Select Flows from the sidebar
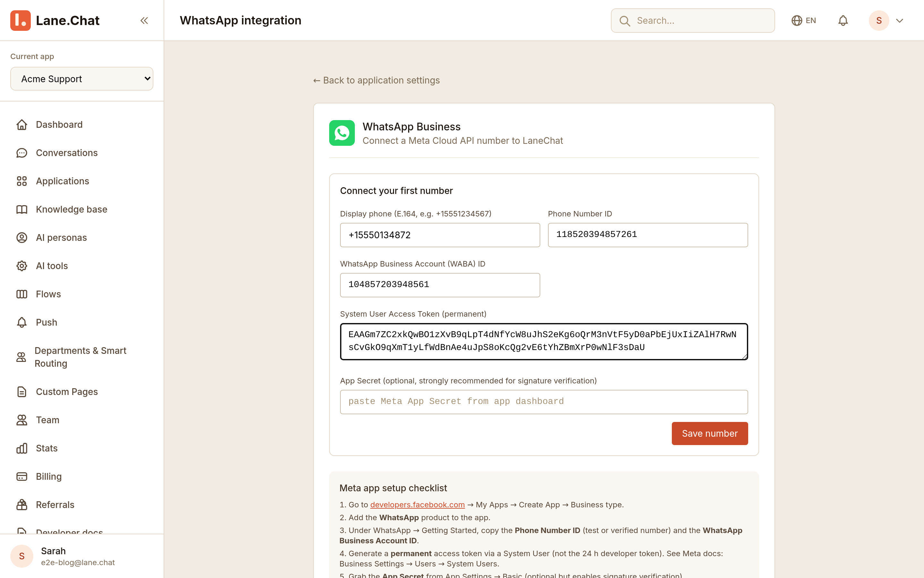924x578 pixels. (x=82, y=294)
